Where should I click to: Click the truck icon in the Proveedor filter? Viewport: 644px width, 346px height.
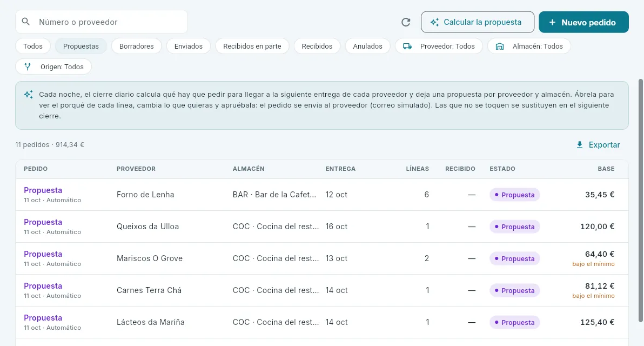click(407, 46)
